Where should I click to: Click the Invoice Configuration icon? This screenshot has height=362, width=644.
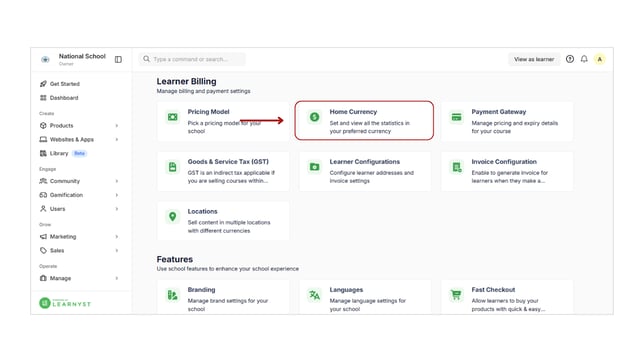click(x=456, y=167)
